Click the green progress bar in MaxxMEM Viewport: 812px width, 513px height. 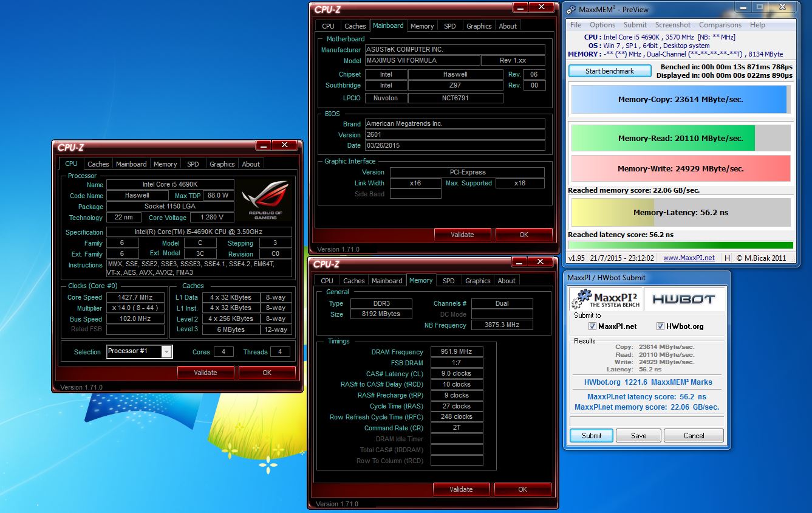[681, 245]
